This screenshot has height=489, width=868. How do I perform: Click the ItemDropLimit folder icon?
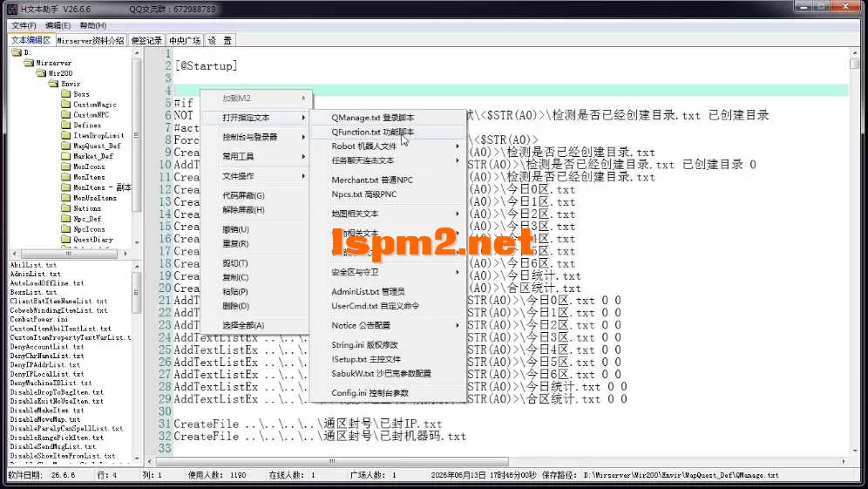[66, 136]
